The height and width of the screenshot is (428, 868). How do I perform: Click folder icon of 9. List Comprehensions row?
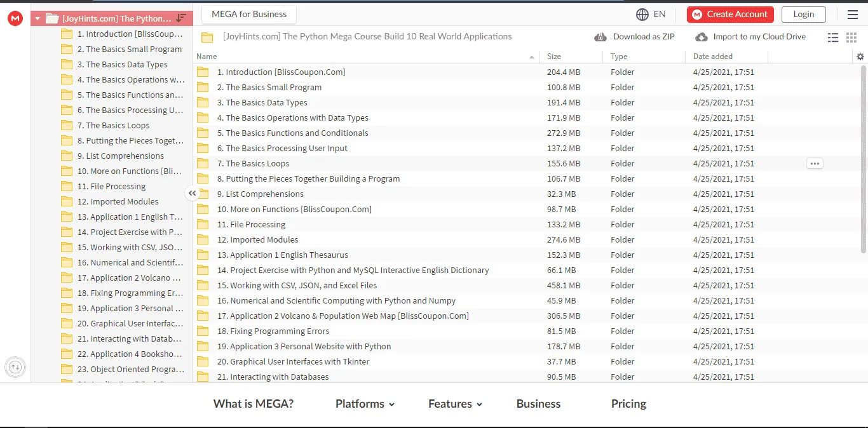pos(203,194)
